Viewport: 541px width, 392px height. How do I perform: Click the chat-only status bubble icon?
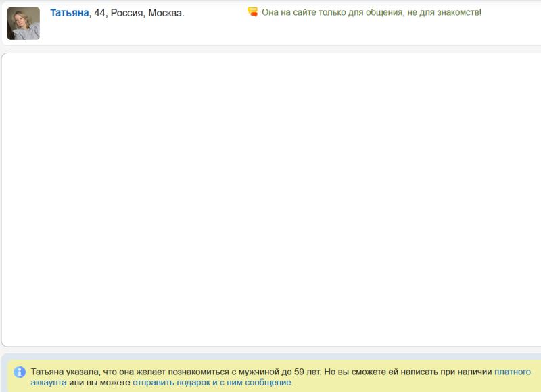click(x=252, y=12)
